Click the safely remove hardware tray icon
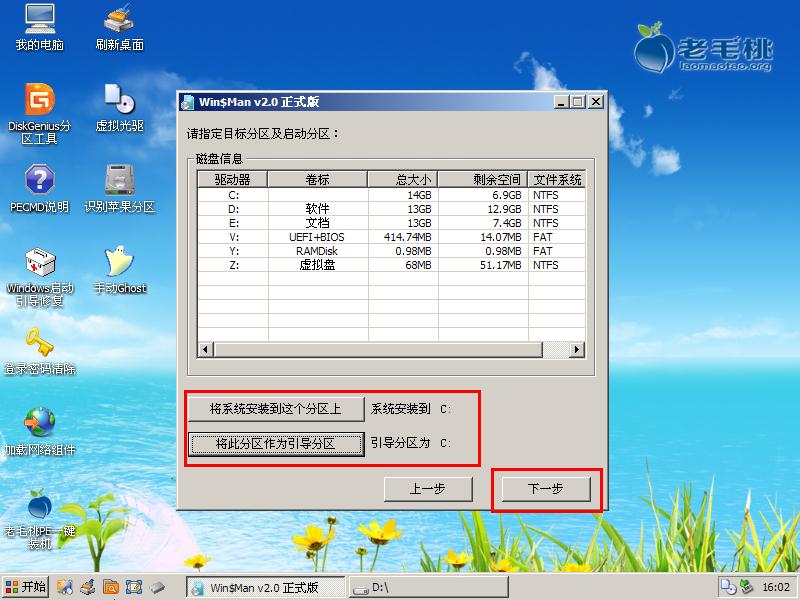800x600 pixels. (x=746, y=588)
